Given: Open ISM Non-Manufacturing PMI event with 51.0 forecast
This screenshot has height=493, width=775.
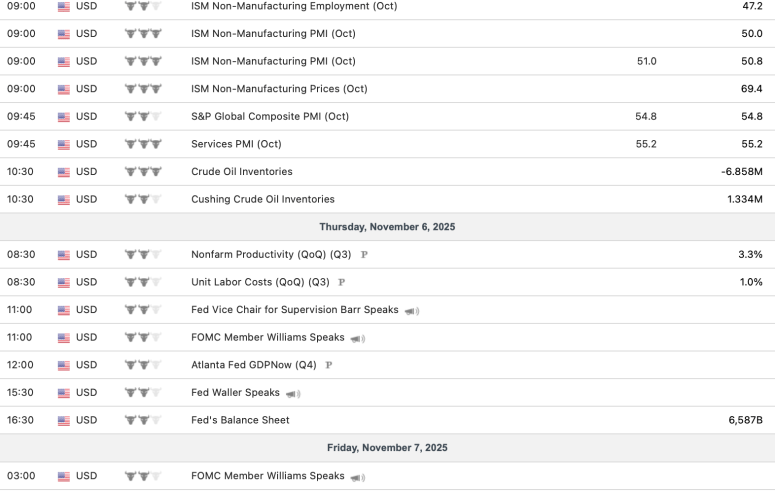Looking at the screenshot, I should 273,61.
